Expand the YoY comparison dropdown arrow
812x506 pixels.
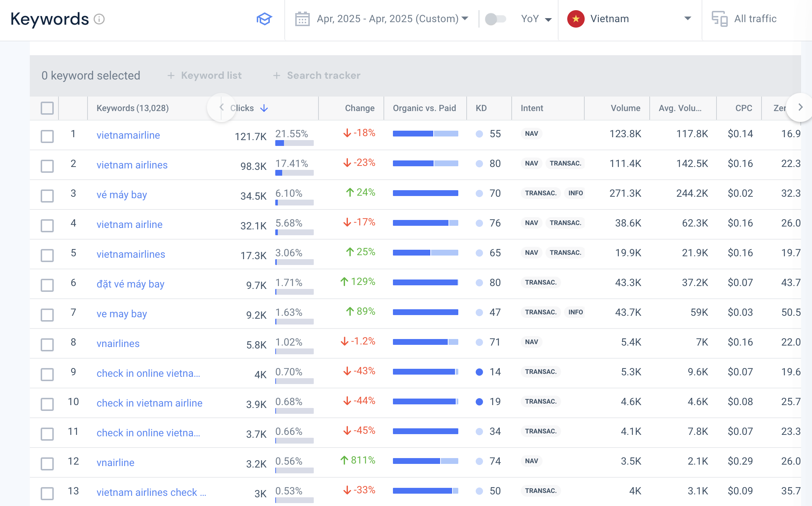[548, 20]
